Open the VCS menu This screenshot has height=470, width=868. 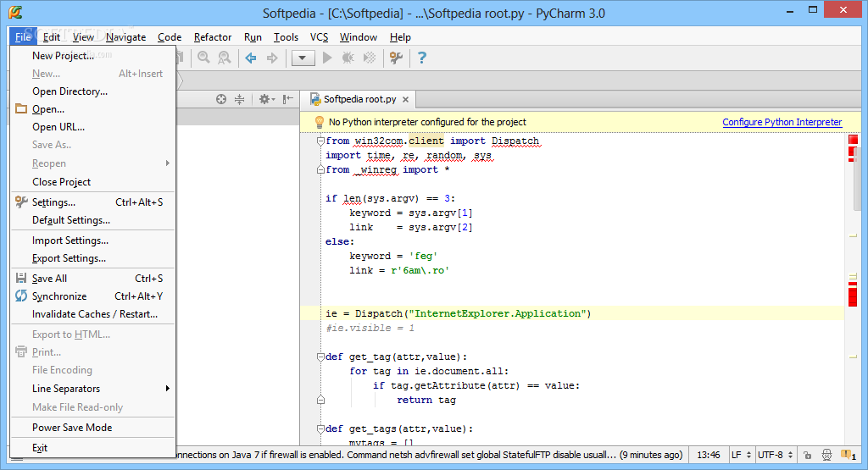(319, 37)
